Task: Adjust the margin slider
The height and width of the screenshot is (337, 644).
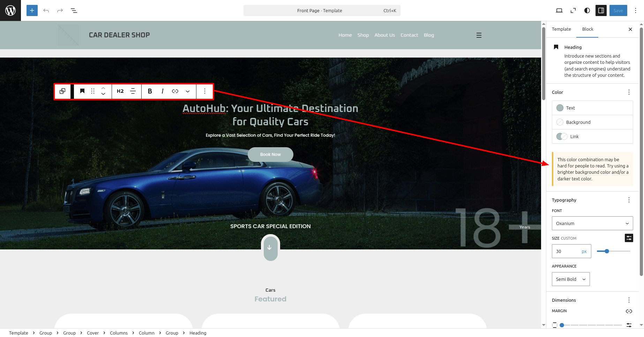Action: click(591, 325)
